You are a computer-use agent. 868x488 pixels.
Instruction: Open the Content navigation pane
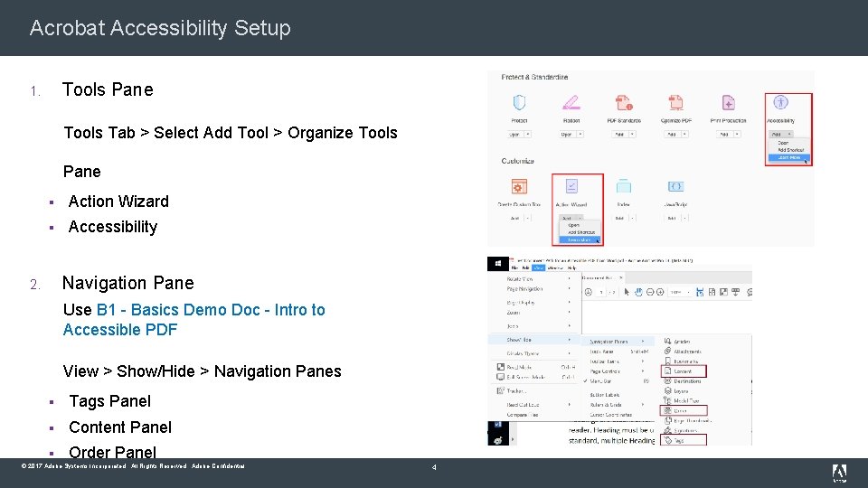tap(683, 371)
